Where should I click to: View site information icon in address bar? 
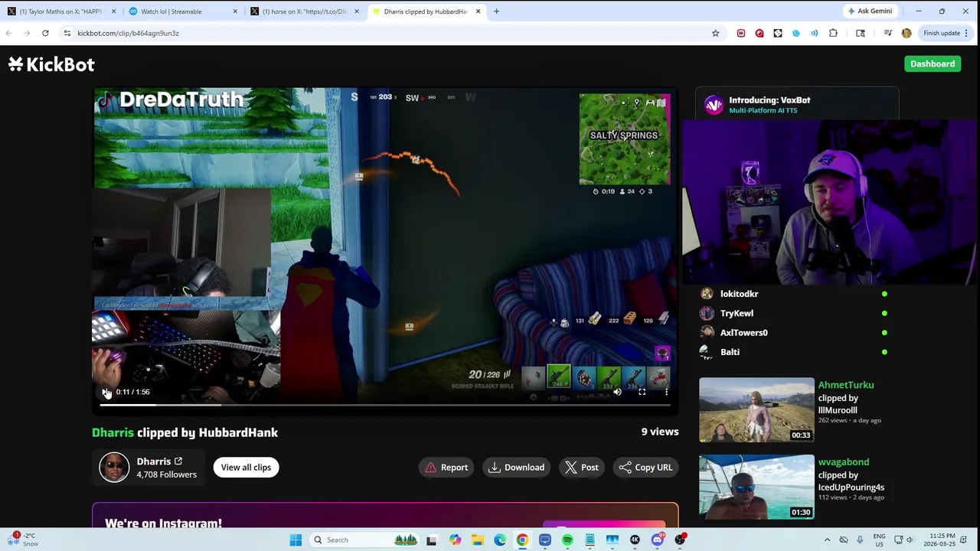tap(67, 33)
